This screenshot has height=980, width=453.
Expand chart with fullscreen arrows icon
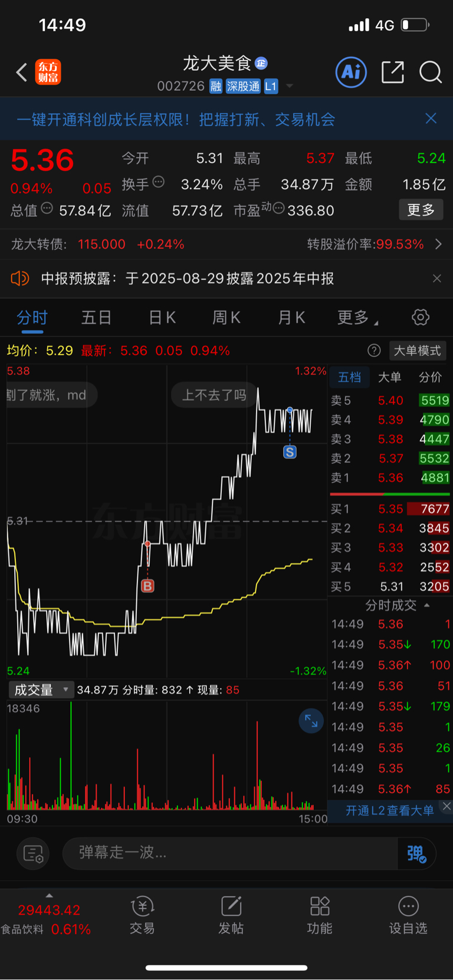click(x=311, y=721)
